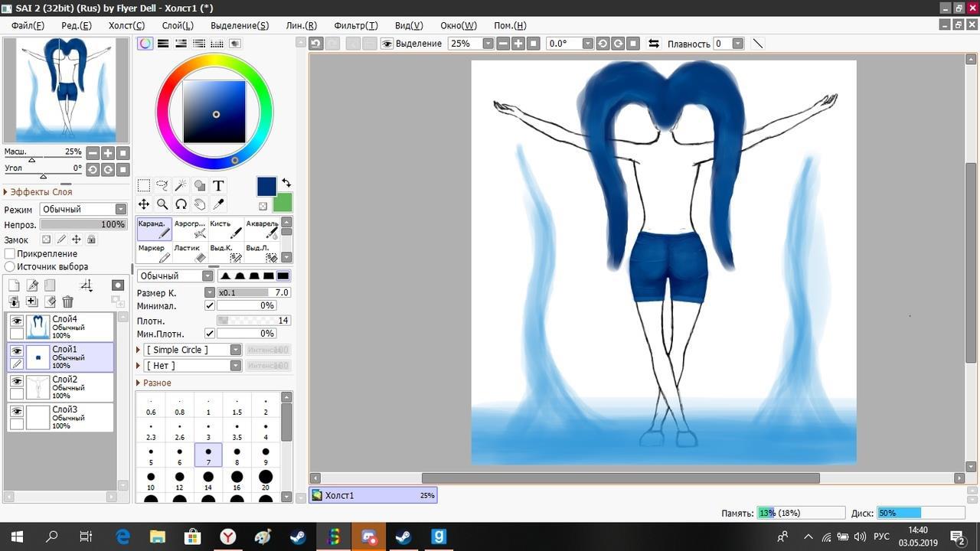Screen dimensions: 980x551
Task: Click the green secondary color swatch
Action: click(x=283, y=203)
